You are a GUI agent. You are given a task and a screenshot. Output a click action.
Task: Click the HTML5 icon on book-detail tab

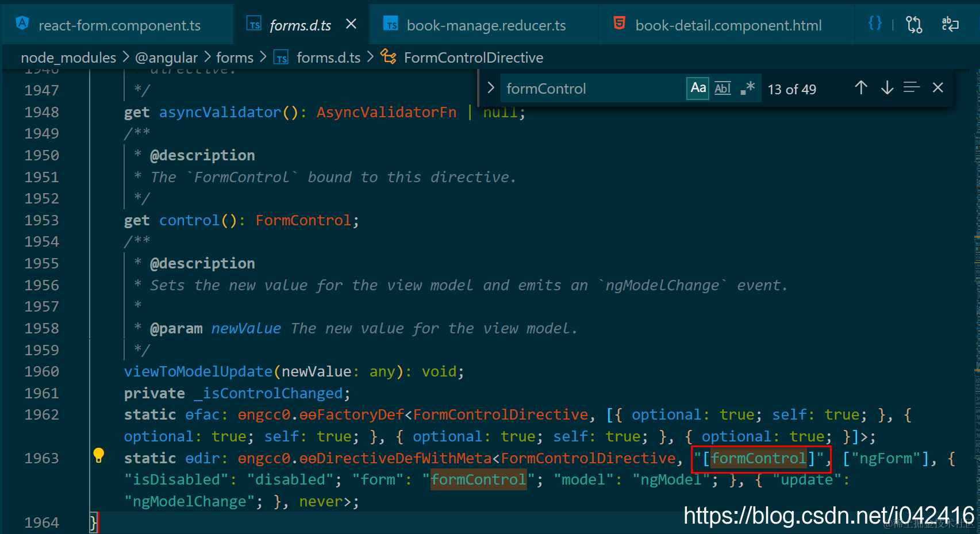[x=619, y=24]
